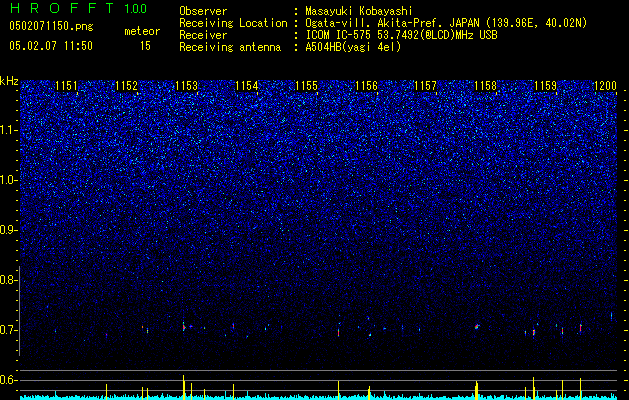Click the 0.7 frequency axis label
Image resolution: width=629 pixels, height=400 pixels.
[9, 330]
